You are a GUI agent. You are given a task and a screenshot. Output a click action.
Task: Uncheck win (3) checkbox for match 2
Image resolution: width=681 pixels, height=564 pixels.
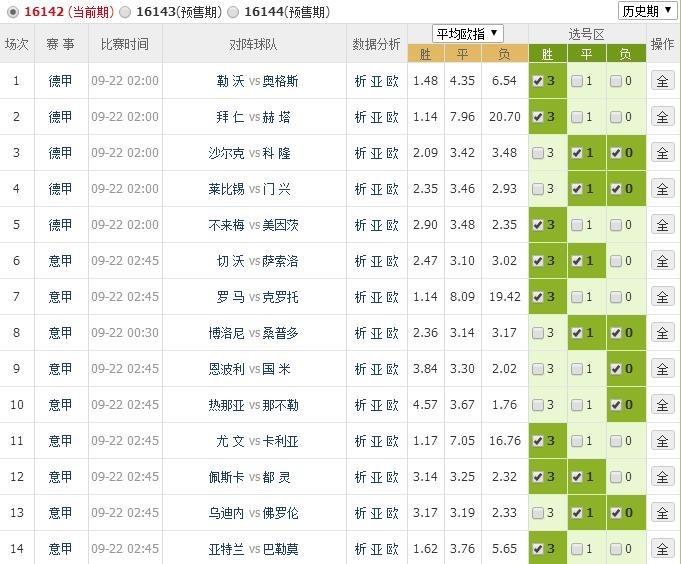tap(539, 117)
